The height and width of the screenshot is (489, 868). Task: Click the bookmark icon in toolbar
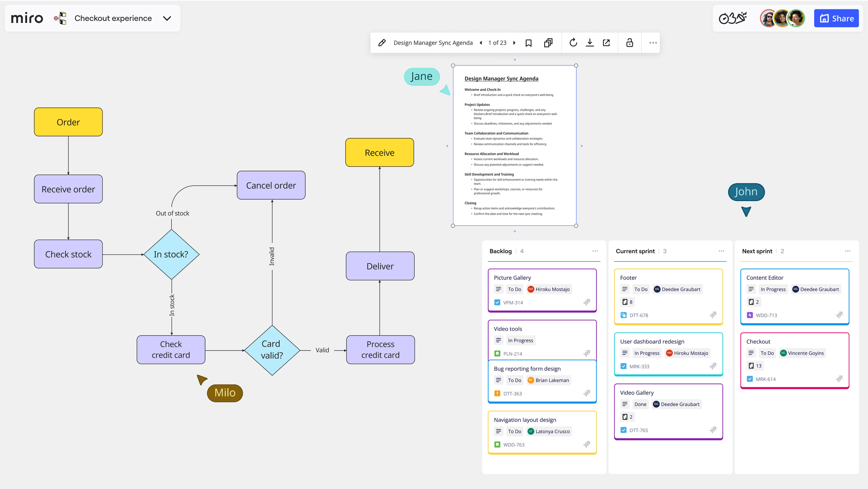[x=528, y=42]
